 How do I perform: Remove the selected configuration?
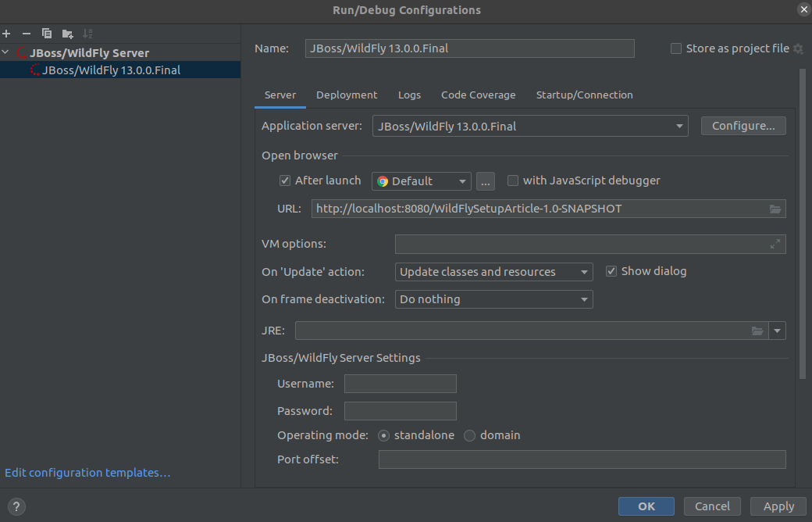pyautogui.click(x=26, y=34)
